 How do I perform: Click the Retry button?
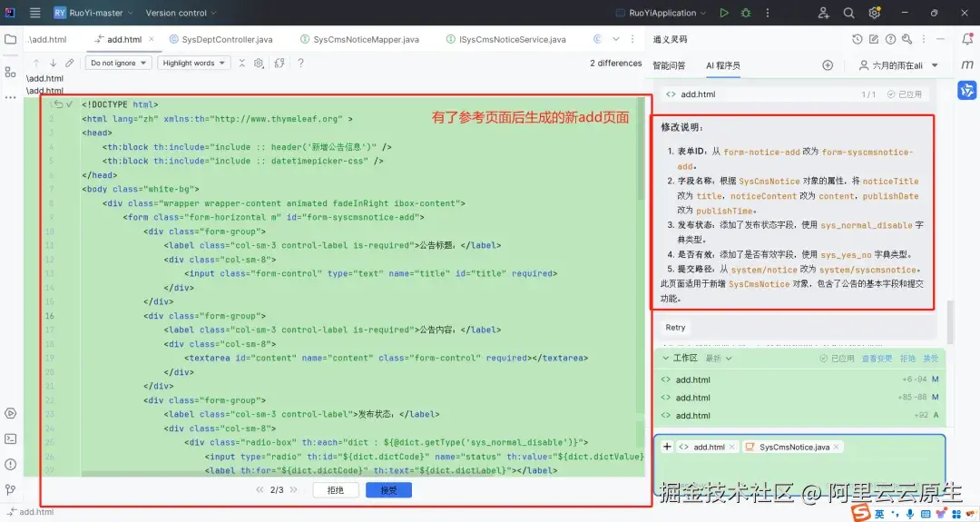(675, 327)
